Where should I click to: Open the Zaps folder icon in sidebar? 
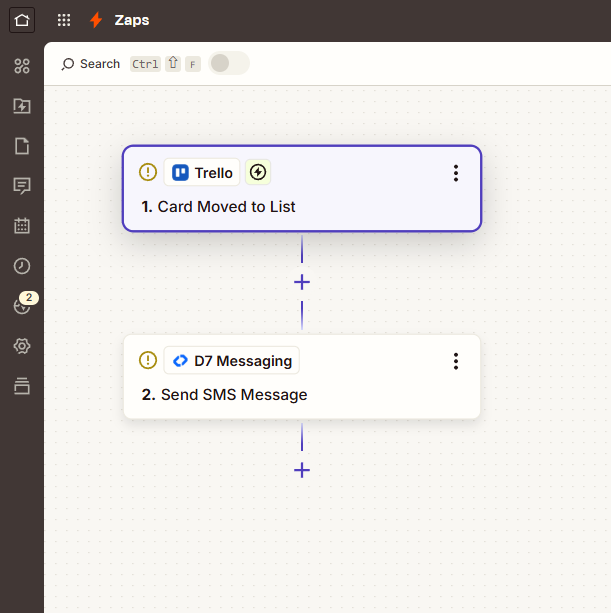tap(22, 106)
